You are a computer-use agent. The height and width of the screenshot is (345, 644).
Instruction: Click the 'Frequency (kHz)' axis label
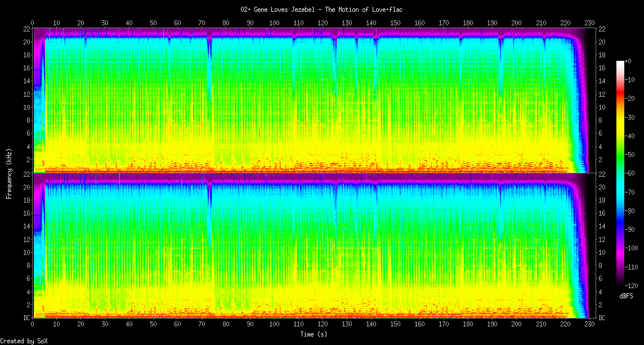point(9,173)
